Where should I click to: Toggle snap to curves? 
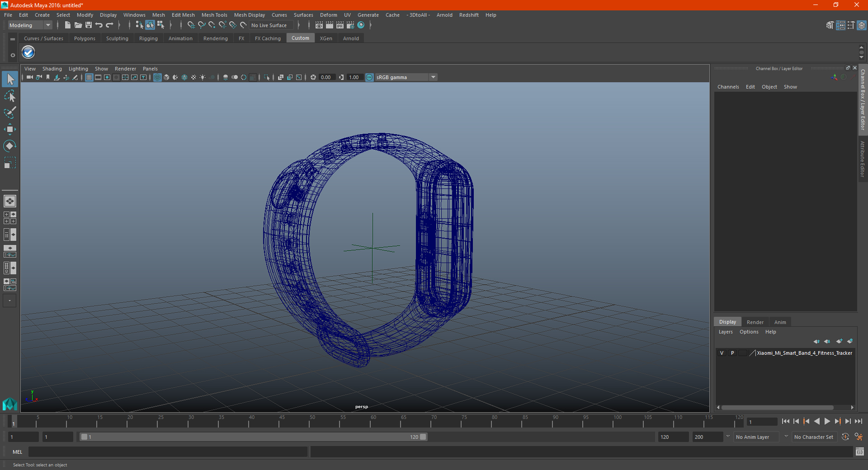tap(201, 25)
